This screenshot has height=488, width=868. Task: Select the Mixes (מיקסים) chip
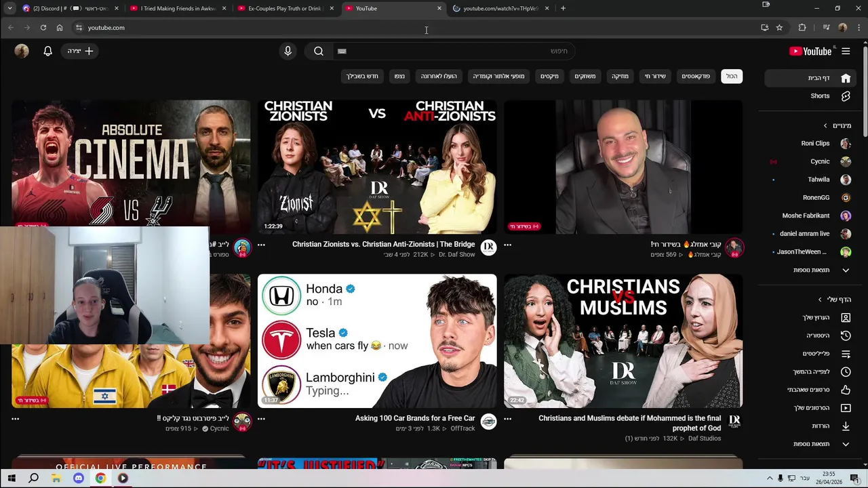pyautogui.click(x=549, y=76)
